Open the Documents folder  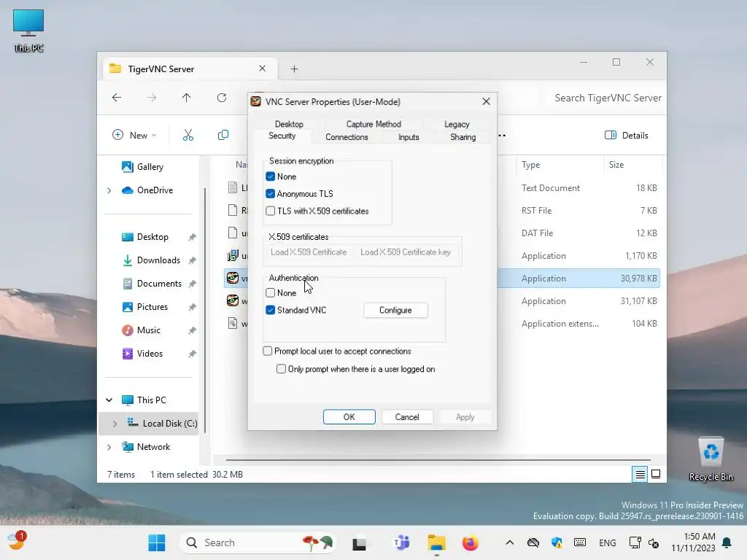pos(159,284)
